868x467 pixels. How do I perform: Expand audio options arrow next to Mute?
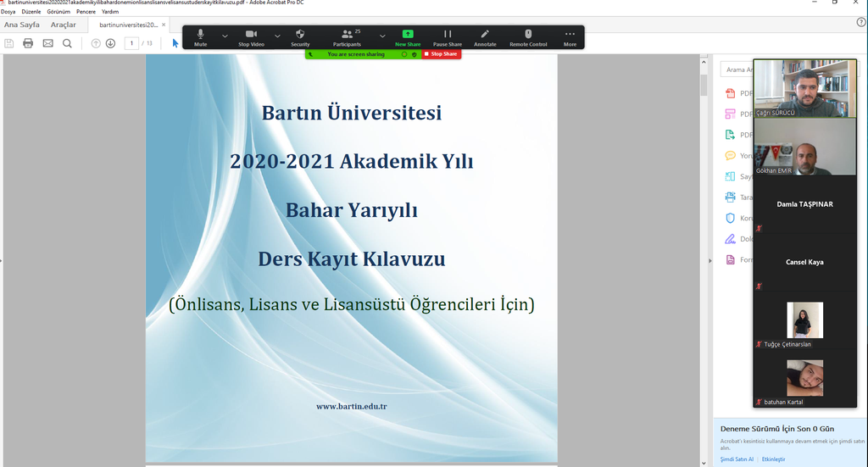[225, 36]
